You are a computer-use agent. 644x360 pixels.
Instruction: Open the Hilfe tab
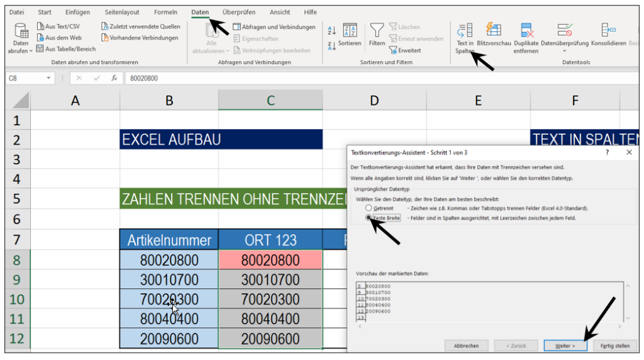click(x=310, y=12)
